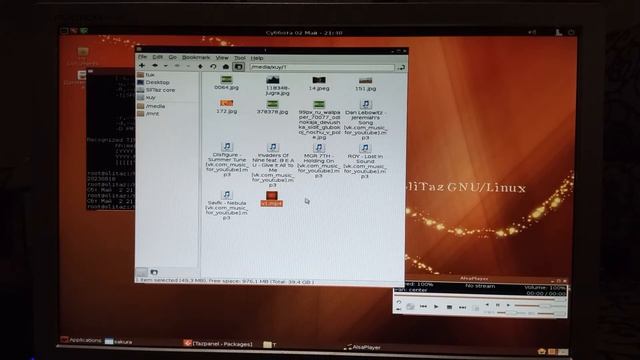Click the back navigation arrow
This screenshot has width=640, height=360.
tap(155, 66)
